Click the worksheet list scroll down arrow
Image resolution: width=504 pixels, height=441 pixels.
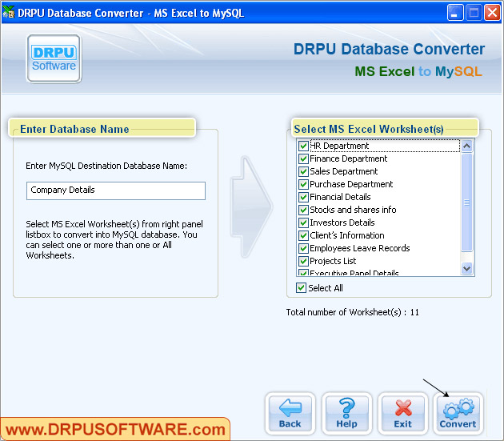click(x=466, y=268)
